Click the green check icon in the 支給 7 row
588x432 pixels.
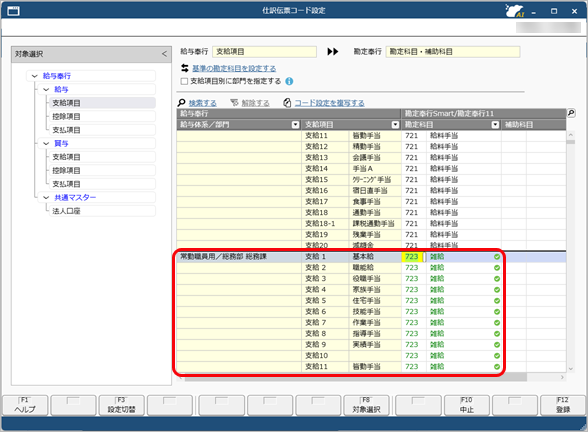[x=497, y=323]
